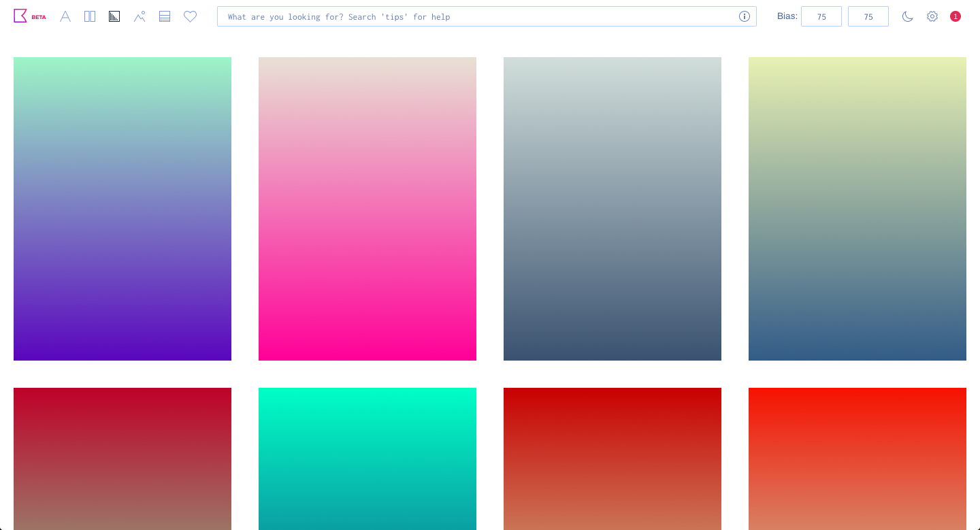The height and width of the screenshot is (530, 980).
Task: View favorites with the heart icon
Action: coord(190,16)
